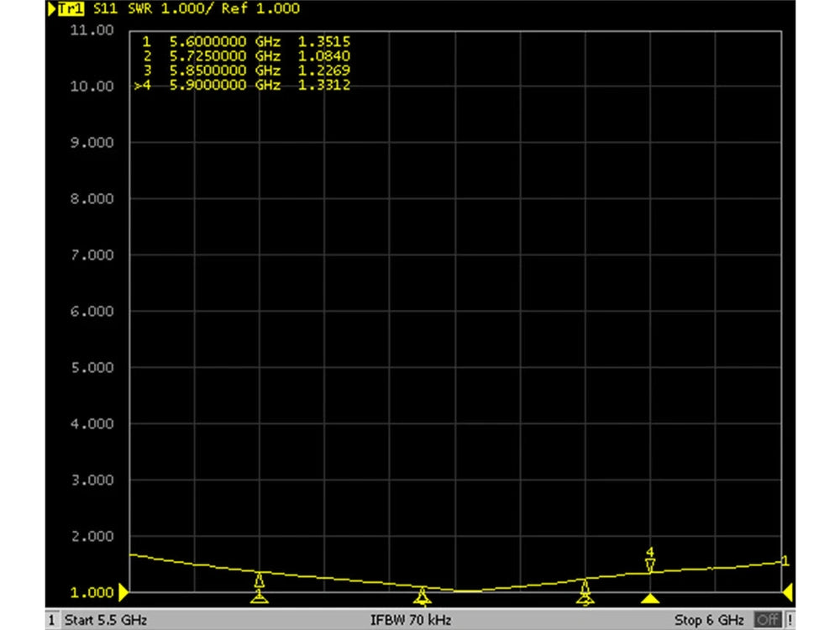Select the Tr1 trace label
The width and height of the screenshot is (840, 630).
tap(71, 9)
